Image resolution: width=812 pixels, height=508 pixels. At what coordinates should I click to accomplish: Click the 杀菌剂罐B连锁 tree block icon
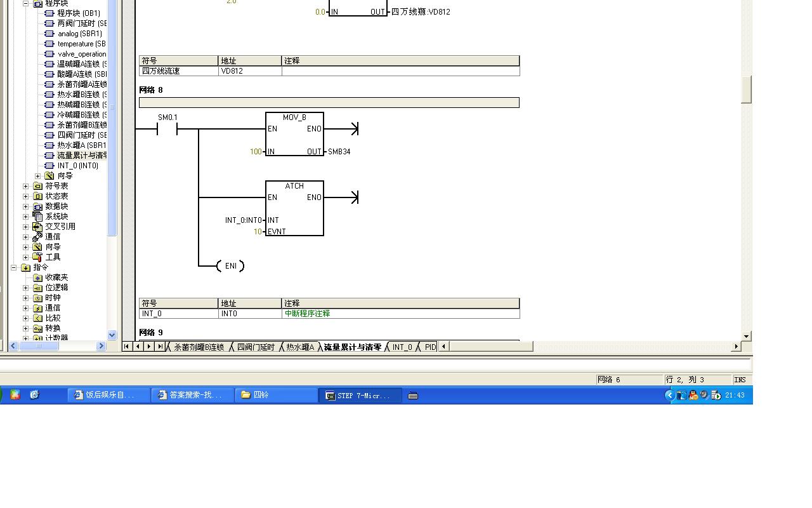click(x=49, y=125)
